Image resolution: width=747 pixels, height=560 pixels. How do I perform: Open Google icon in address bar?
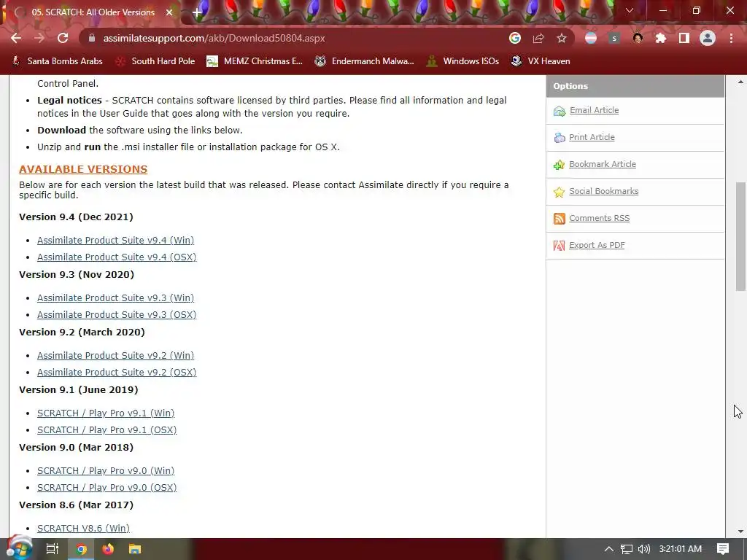[514, 38]
